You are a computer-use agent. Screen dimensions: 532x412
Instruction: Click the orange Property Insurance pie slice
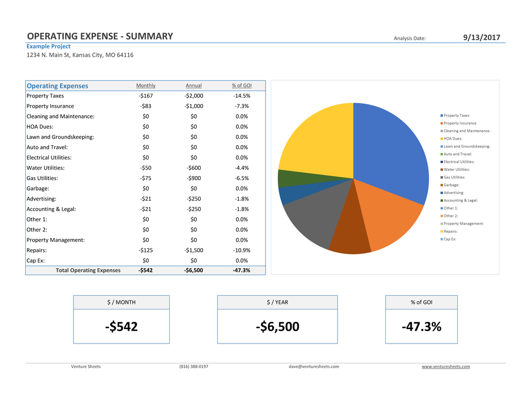click(387, 214)
